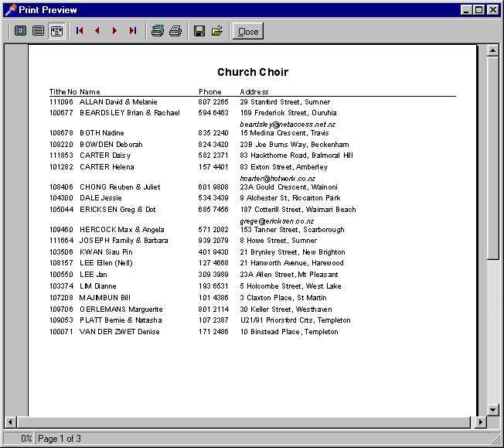Image resolution: width=504 pixels, height=448 pixels.
Task: Print the report with printer icon
Action: pyautogui.click(x=175, y=31)
